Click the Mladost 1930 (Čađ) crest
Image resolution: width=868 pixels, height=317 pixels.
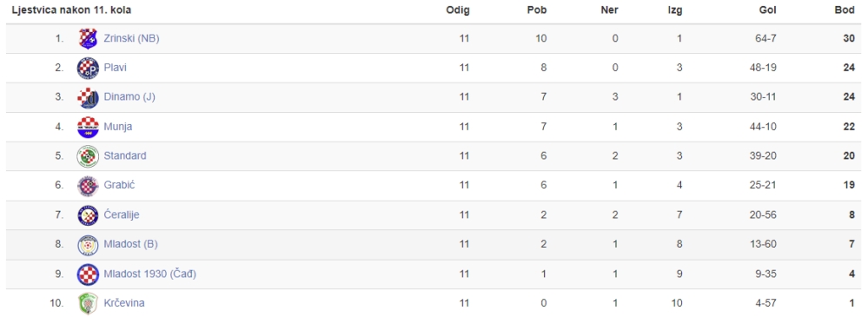88,274
